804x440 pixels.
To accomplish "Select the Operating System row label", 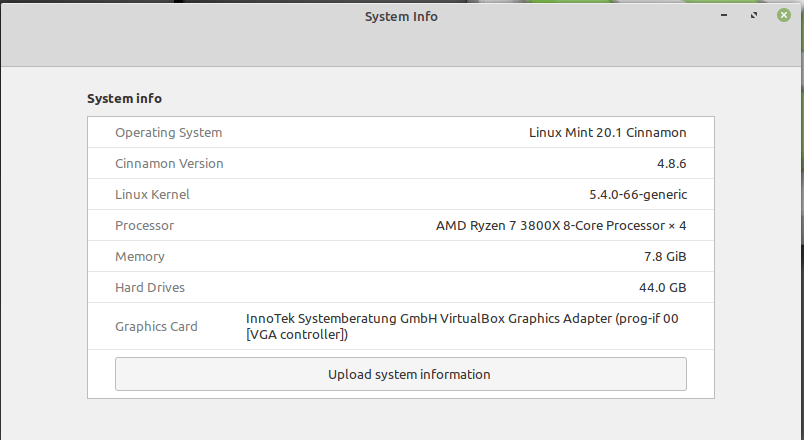I will click(168, 132).
